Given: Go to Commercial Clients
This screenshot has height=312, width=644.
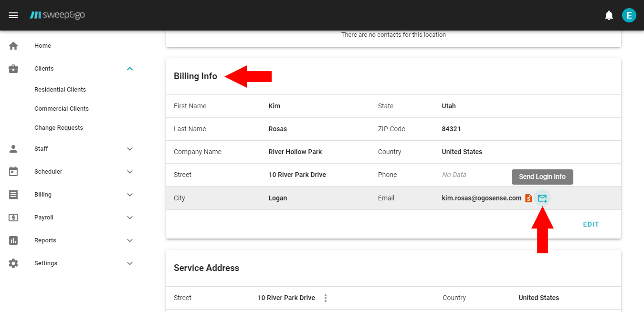Looking at the screenshot, I should [62, 109].
